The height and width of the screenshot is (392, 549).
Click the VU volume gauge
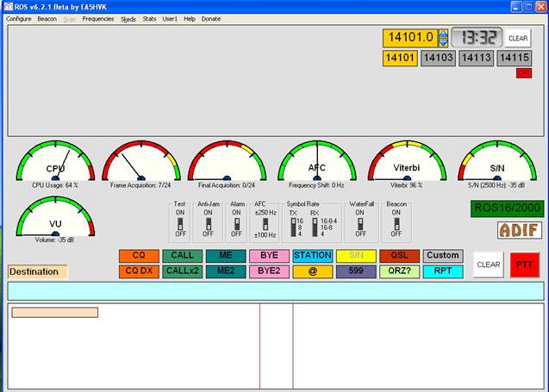[x=55, y=216]
